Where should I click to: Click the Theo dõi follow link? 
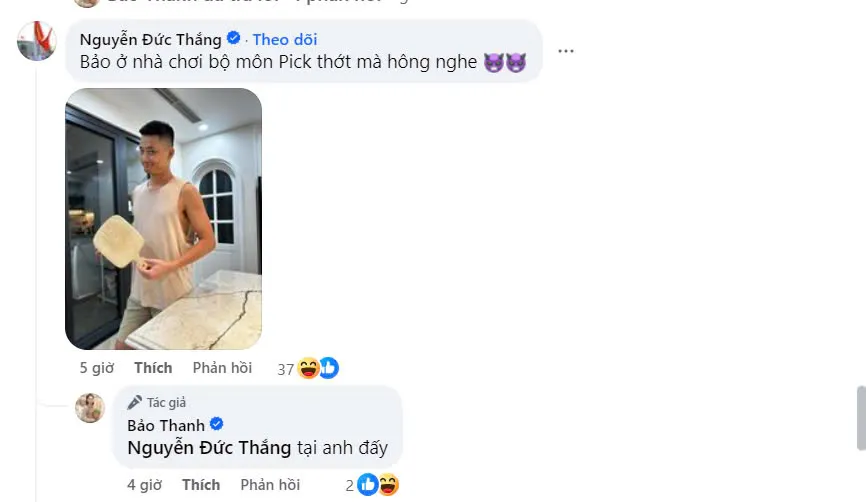click(x=285, y=39)
